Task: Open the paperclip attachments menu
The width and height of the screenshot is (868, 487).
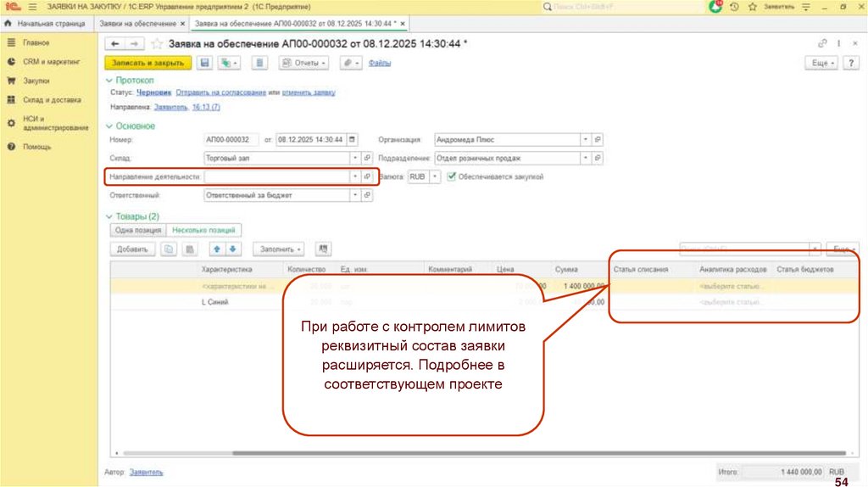Action: (x=351, y=63)
